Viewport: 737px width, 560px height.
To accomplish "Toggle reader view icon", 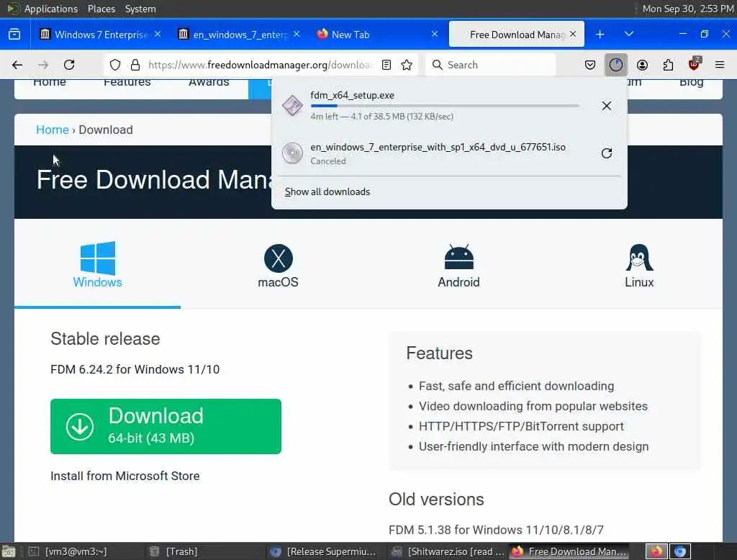I will [386, 65].
